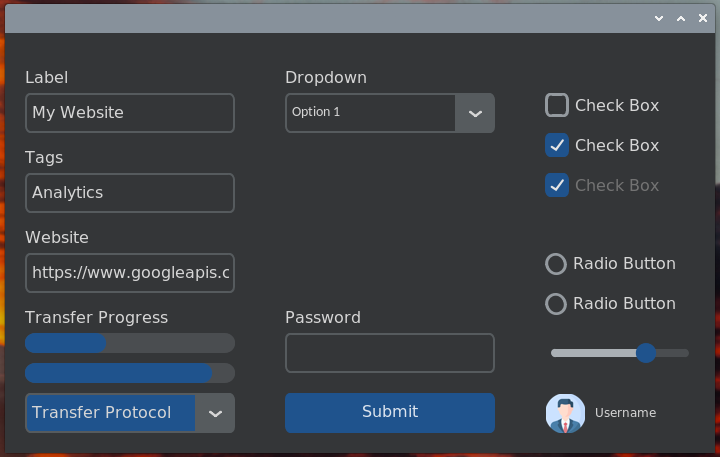This screenshot has height=457, width=720.
Task: Focus the My Website label field
Action: pos(130,113)
